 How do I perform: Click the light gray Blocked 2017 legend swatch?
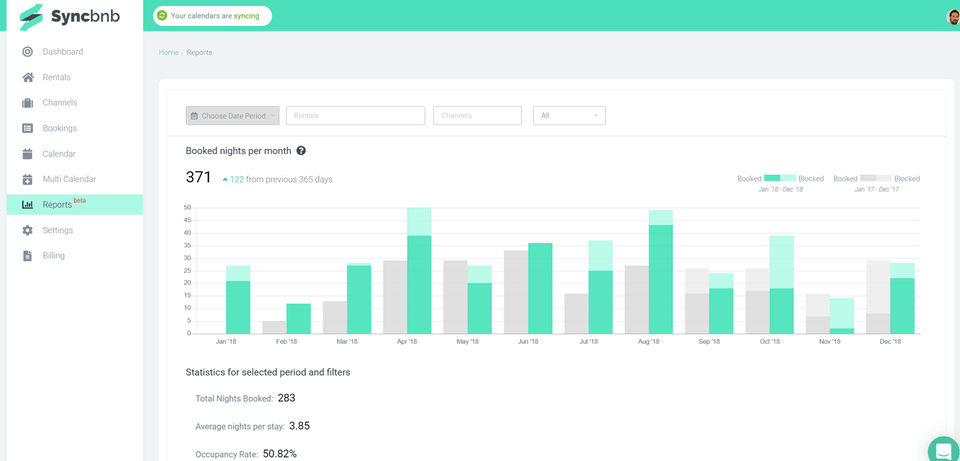[884, 179]
